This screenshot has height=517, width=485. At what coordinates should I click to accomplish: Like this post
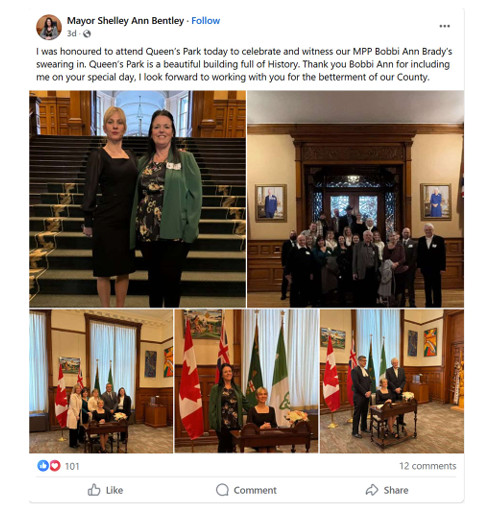(x=105, y=490)
